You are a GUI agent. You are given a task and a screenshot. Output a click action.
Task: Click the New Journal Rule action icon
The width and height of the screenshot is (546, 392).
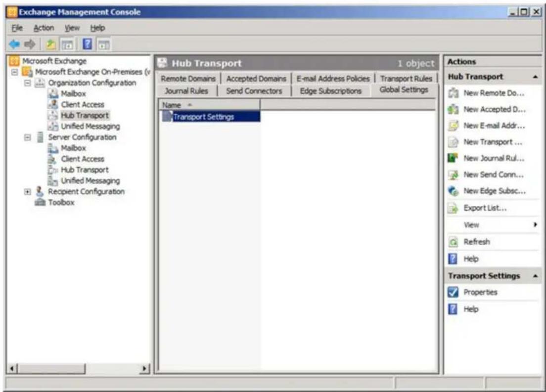(453, 158)
